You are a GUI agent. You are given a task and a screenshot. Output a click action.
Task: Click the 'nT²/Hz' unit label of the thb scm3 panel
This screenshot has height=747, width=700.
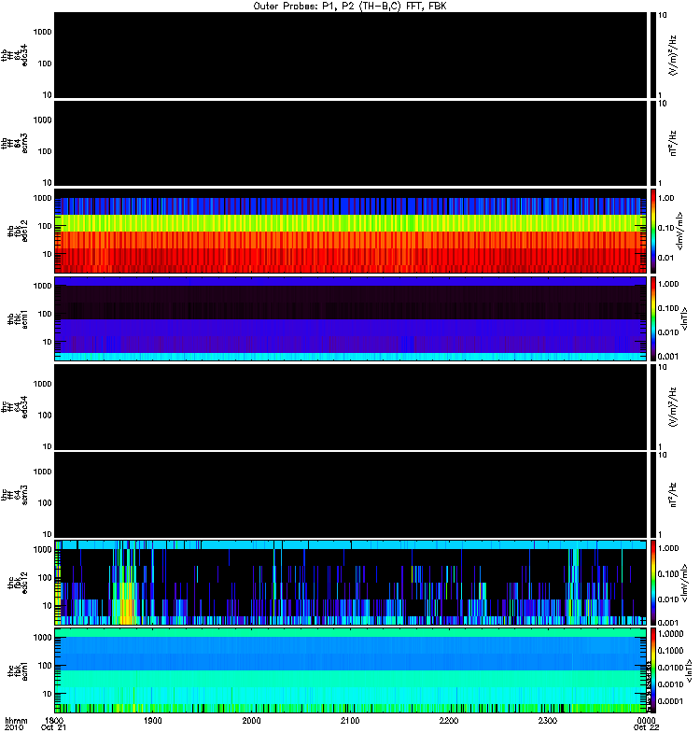[x=673, y=143]
